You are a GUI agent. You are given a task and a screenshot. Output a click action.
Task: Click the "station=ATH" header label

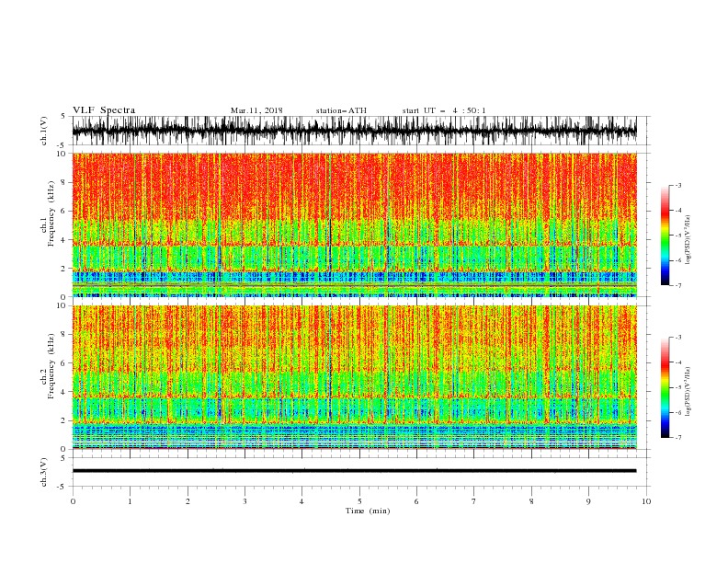(341, 110)
